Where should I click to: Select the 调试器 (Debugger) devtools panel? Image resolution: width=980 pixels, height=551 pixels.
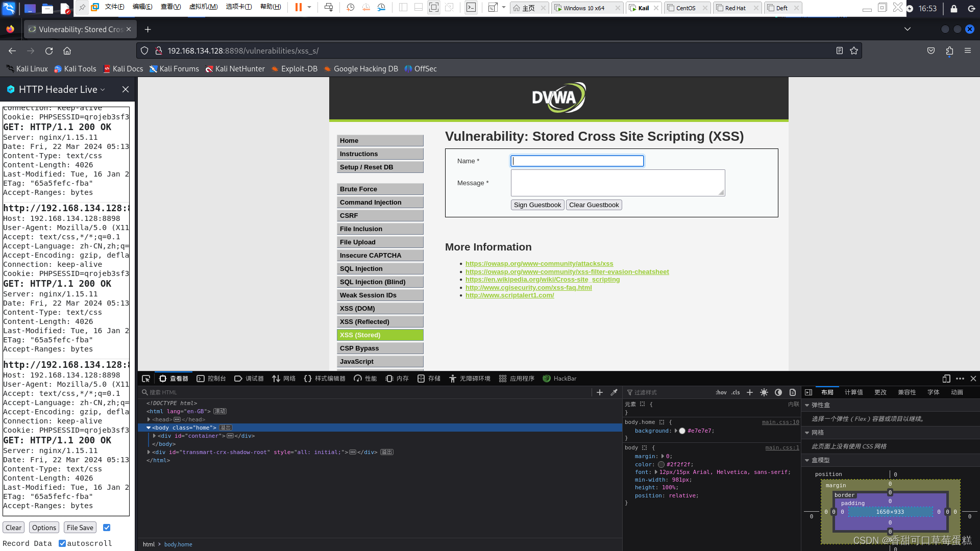point(249,378)
